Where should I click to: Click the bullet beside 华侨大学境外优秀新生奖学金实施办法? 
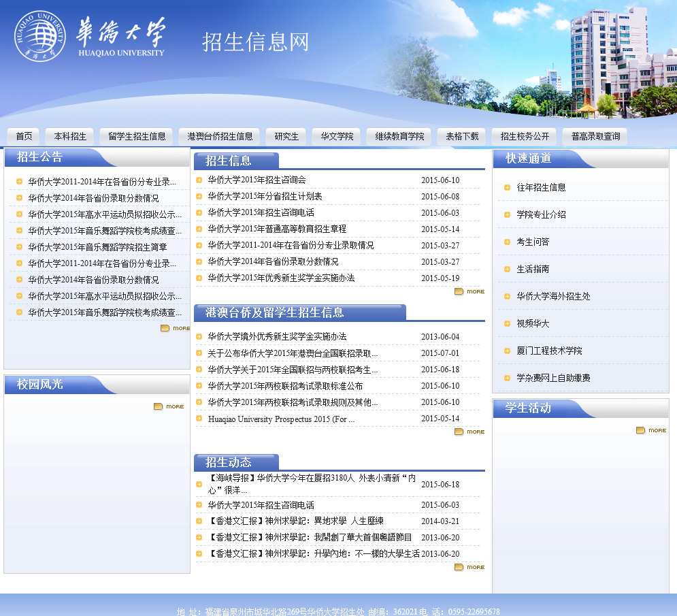pyautogui.click(x=199, y=336)
